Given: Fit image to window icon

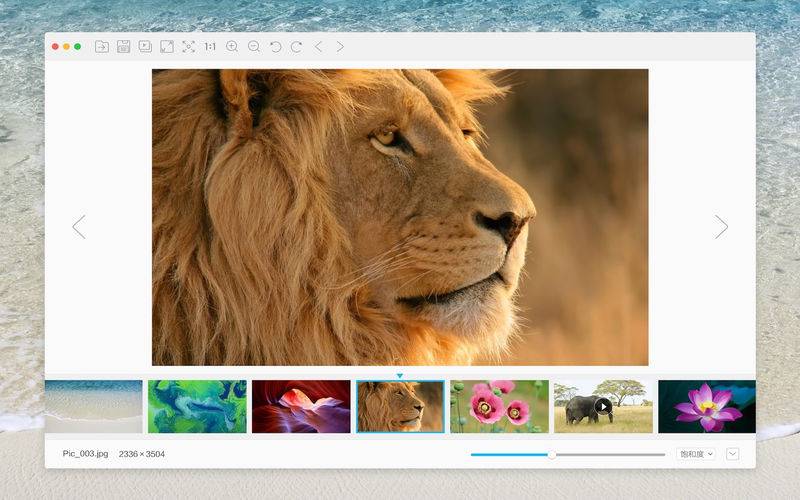Looking at the screenshot, I should pyautogui.click(x=188, y=47).
